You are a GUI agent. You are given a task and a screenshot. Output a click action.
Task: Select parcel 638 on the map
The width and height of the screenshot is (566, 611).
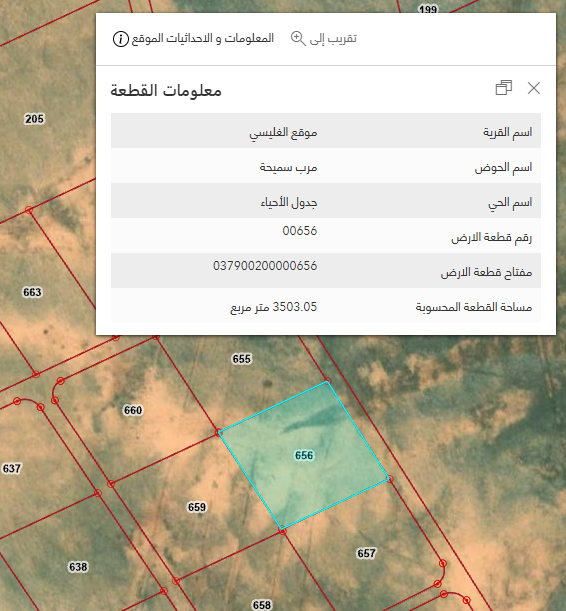pos(78,567)
